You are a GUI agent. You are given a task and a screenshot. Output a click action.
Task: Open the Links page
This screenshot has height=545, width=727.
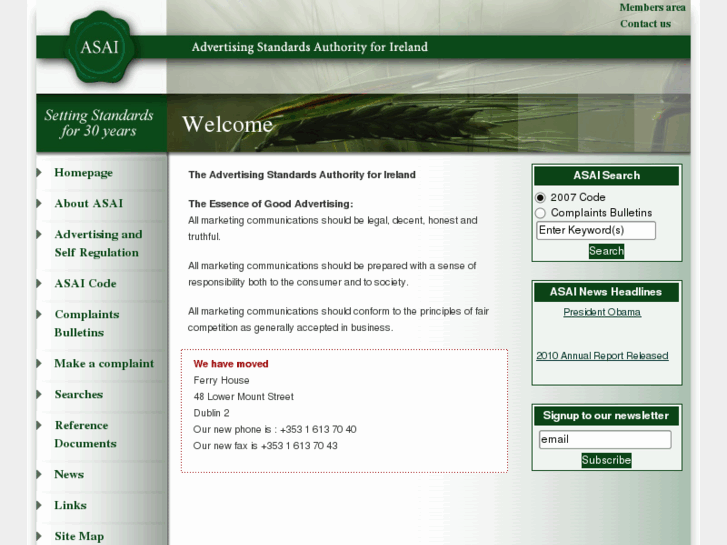[70, 505]
